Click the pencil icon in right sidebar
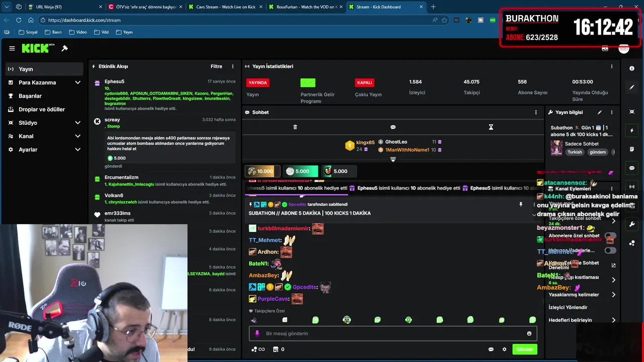This screenshot has width=644, height=362. tap(632, 87)
